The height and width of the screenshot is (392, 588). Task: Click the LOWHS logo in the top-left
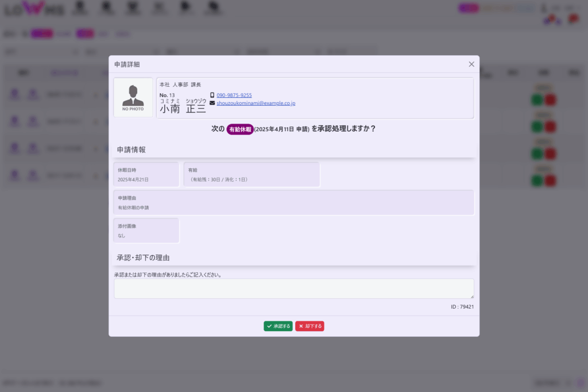coord(34,9)
